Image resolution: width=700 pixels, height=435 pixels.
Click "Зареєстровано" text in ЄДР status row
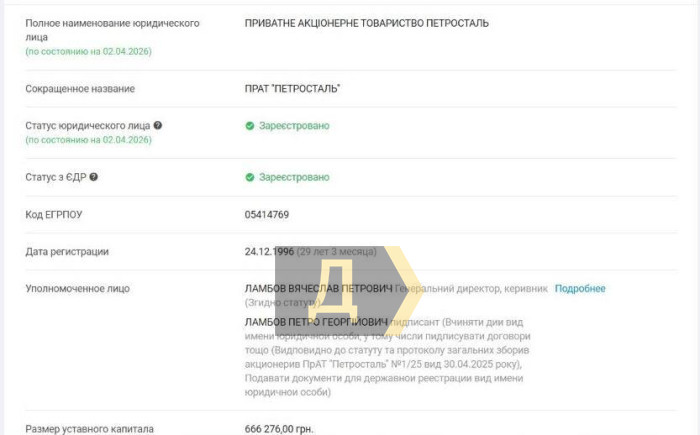pyautogui.click(x=294, y=177)
